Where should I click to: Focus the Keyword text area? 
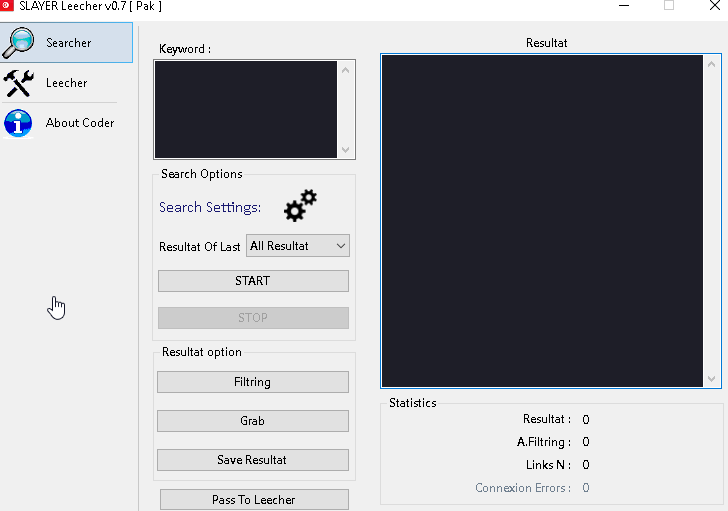(246, 110)
